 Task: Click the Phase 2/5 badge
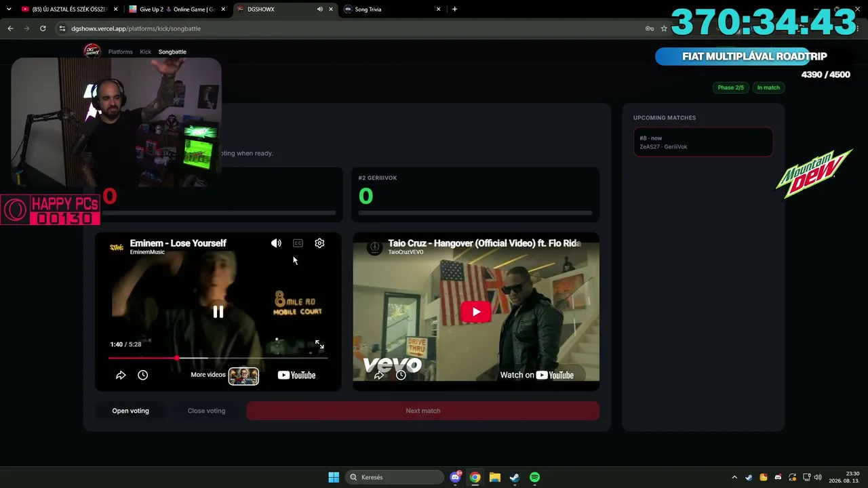point(730,87)
